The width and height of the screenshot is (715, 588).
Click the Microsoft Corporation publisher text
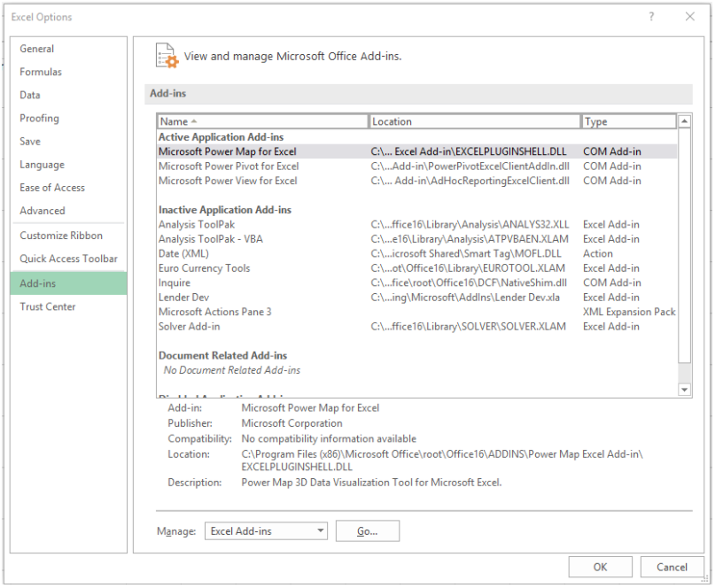(291, 423)
